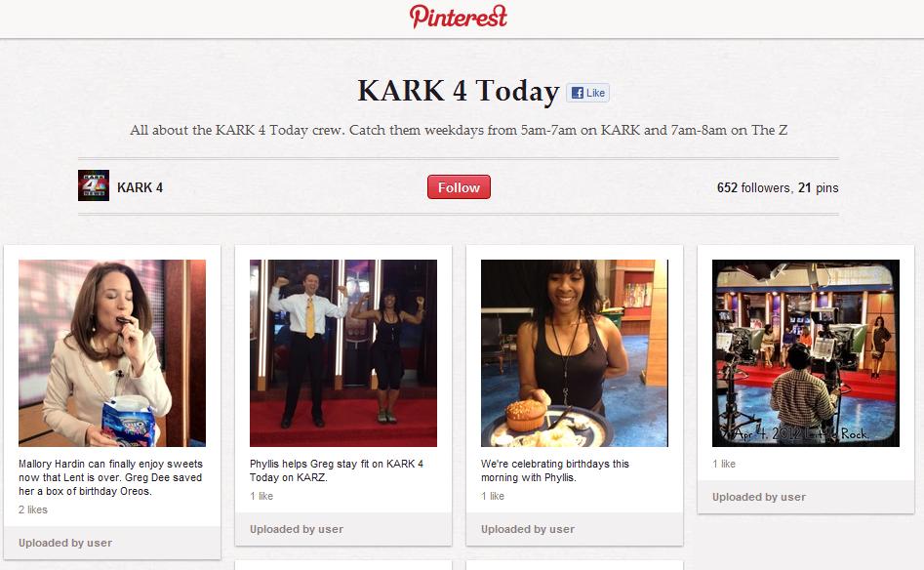The width and height of the screenshot is (924, 570).
Task: Open the KARK 4 profile avatar
Action: 94,185
